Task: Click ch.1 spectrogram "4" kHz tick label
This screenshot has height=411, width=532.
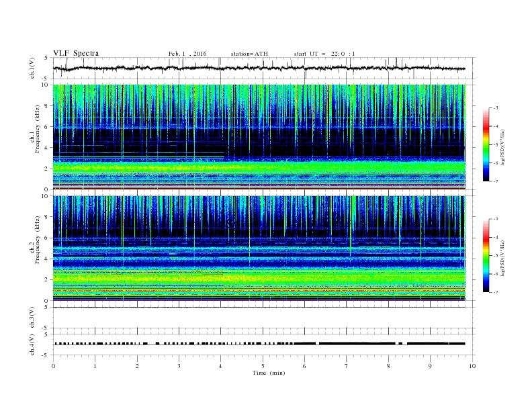Action: 46,148
